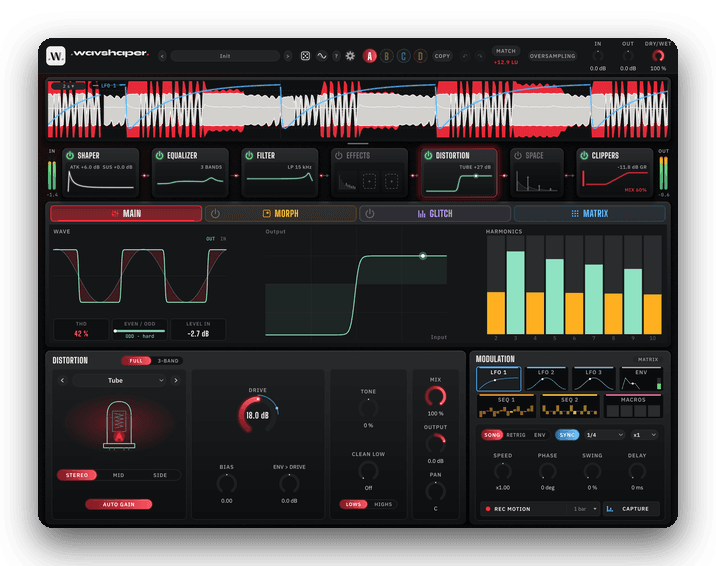
Task: Select HIGHS for clean band
Action: (x=383, y=504)
